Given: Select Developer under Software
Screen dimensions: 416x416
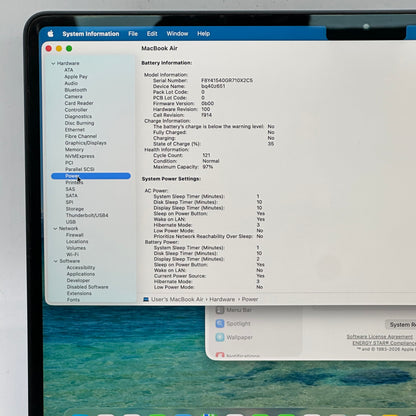Looking at the screenshot, I should (x=78, y=281).
